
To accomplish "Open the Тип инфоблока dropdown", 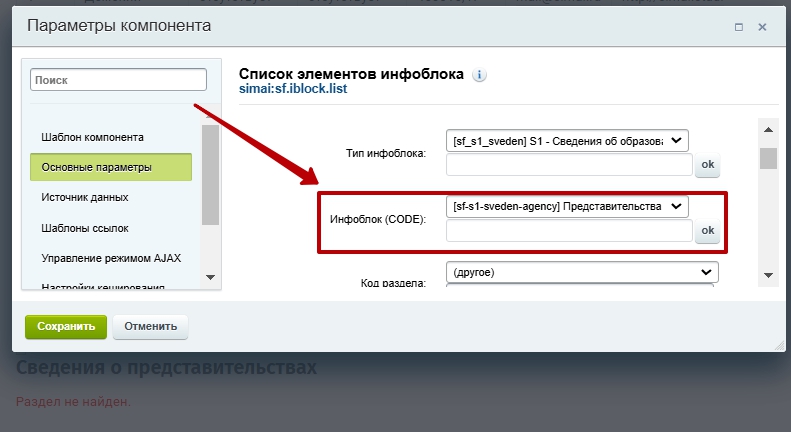I will pyautogui.click(x=567, y=142).
